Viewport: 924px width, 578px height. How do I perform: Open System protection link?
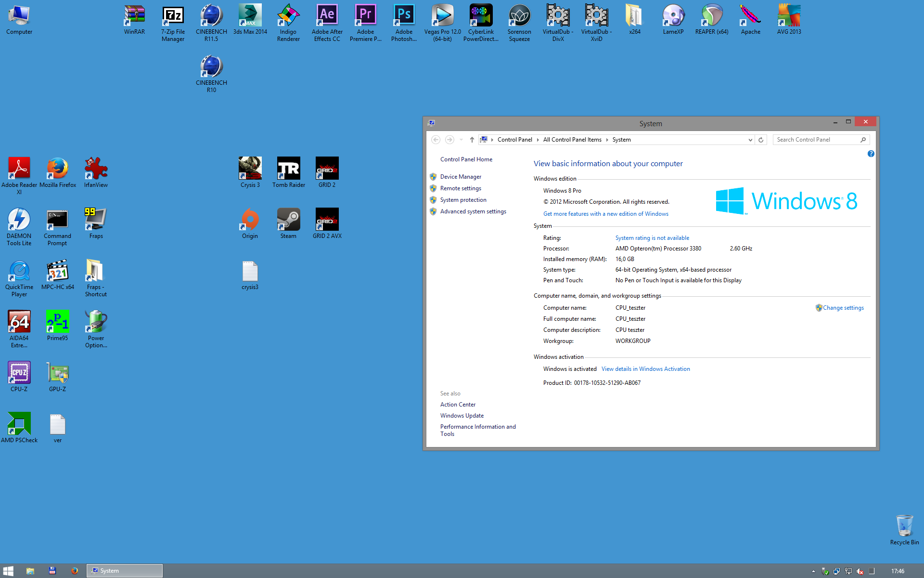pyautogui.click(x=463, y=200)
